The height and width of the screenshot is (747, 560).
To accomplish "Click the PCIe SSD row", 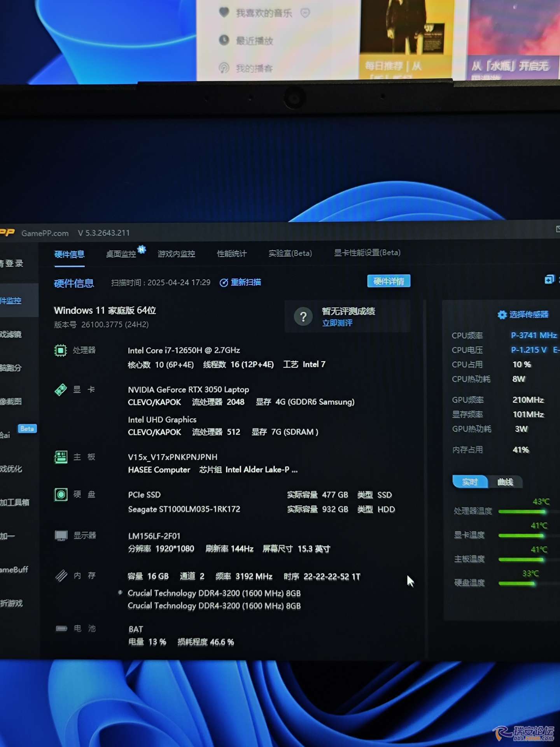I will [260, 495].
